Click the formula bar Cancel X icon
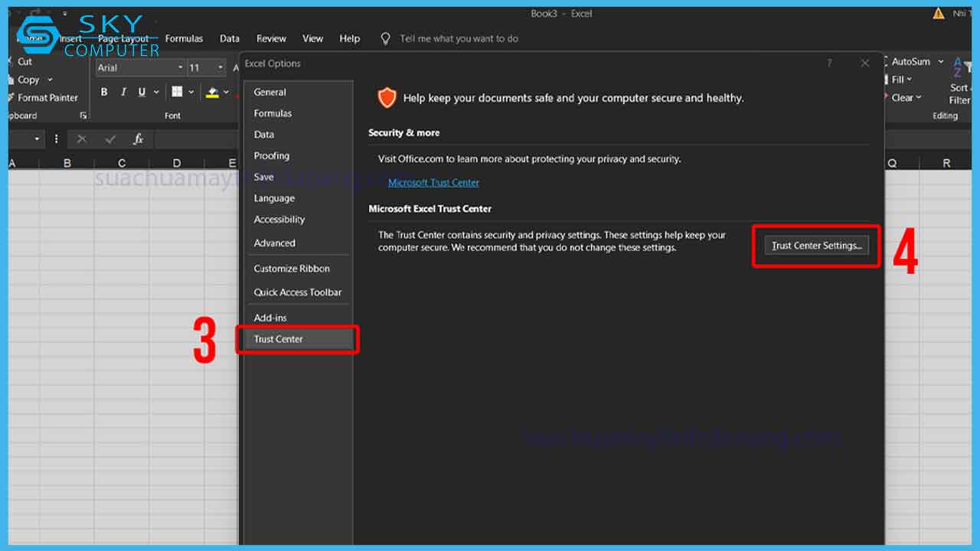980x551 pixels. click(x=82, y=139)
